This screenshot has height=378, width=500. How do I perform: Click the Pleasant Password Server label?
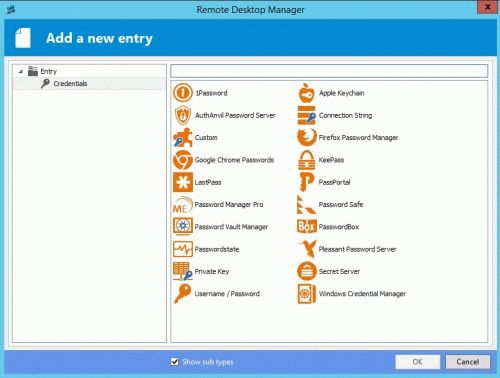pyautogui.click(x=357, y=249)
